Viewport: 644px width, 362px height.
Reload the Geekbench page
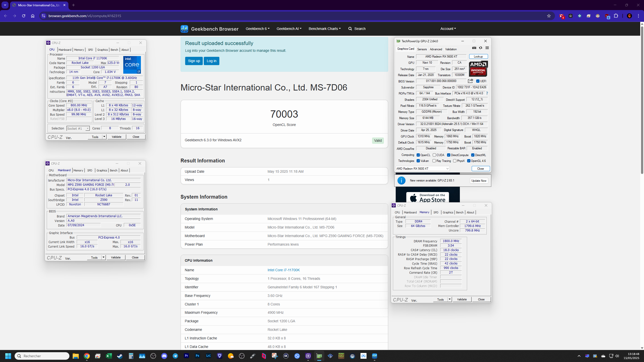[x=24, y=16]
